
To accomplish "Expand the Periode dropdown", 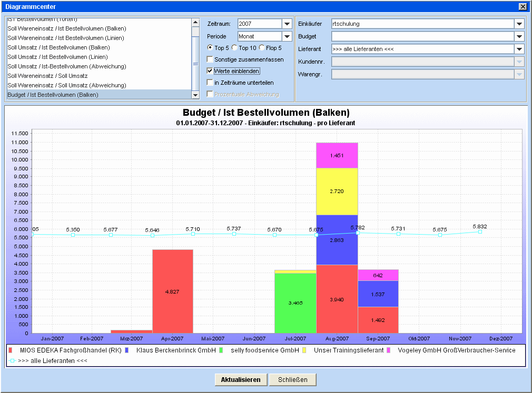I will click(x=287, y=37).
